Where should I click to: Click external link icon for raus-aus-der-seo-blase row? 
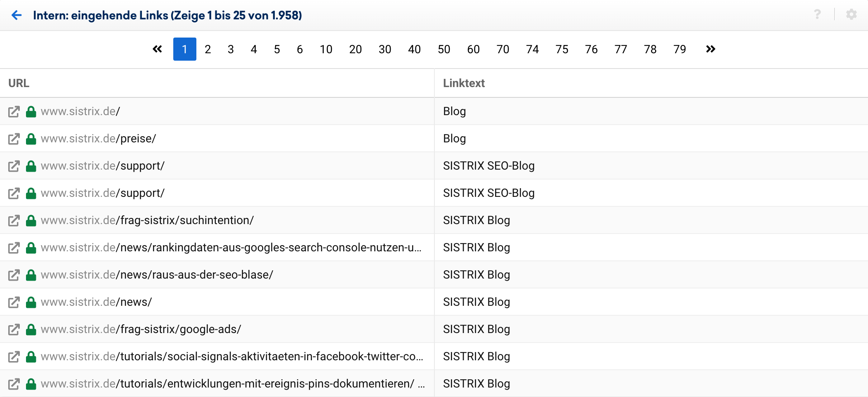click(x=14, y=275)
